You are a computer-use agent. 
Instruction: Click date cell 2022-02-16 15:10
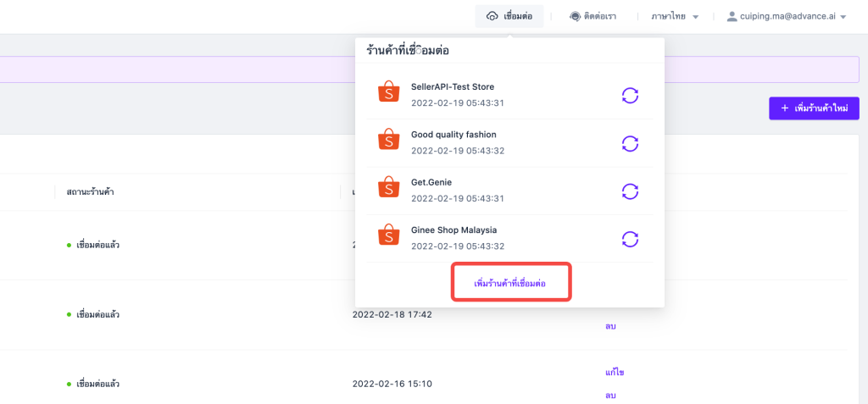click(x=392, y=384)
